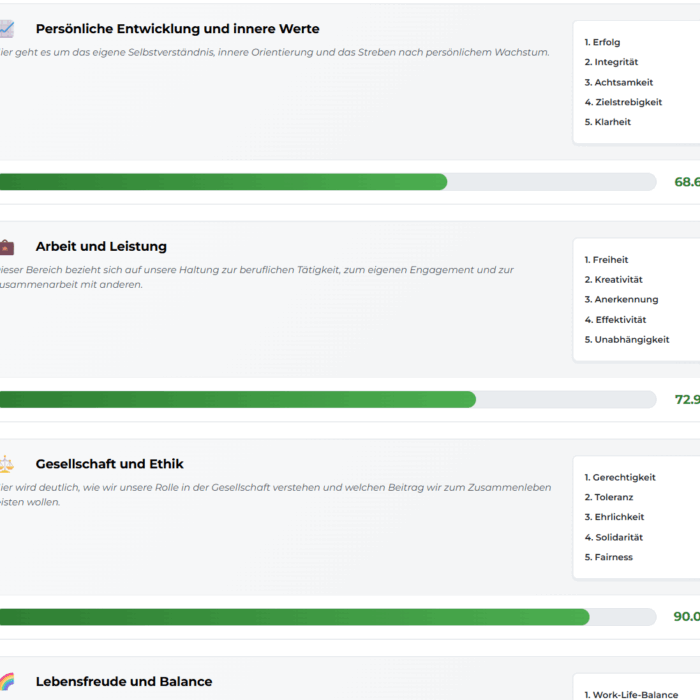Open the 'Lebensfreude und Balance' heading
This screenshot has height=700, width=700.
pos(123,682)
